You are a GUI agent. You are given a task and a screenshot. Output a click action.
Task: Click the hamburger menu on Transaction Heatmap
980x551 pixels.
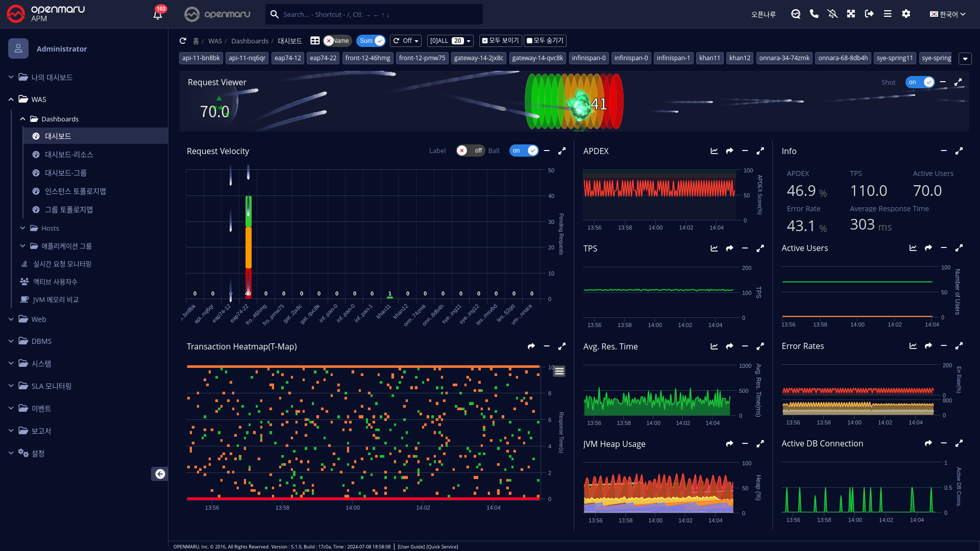(x=559, y=371)
